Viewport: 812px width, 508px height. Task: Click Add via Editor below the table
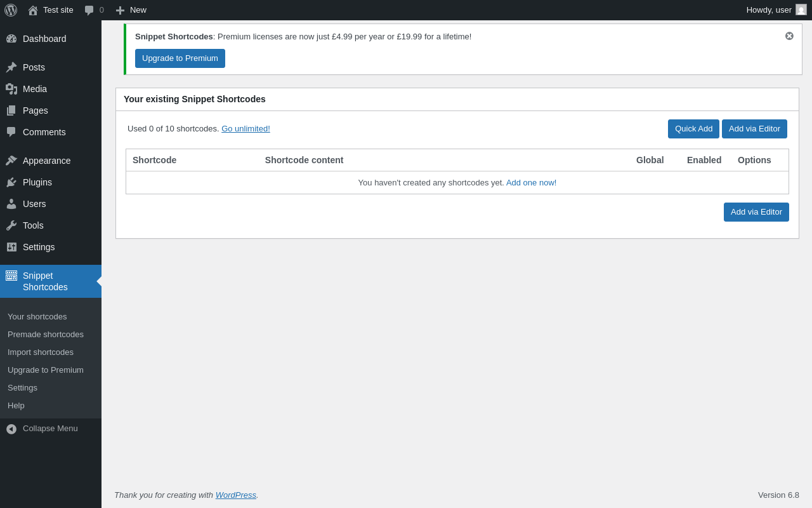click(756, 212)
